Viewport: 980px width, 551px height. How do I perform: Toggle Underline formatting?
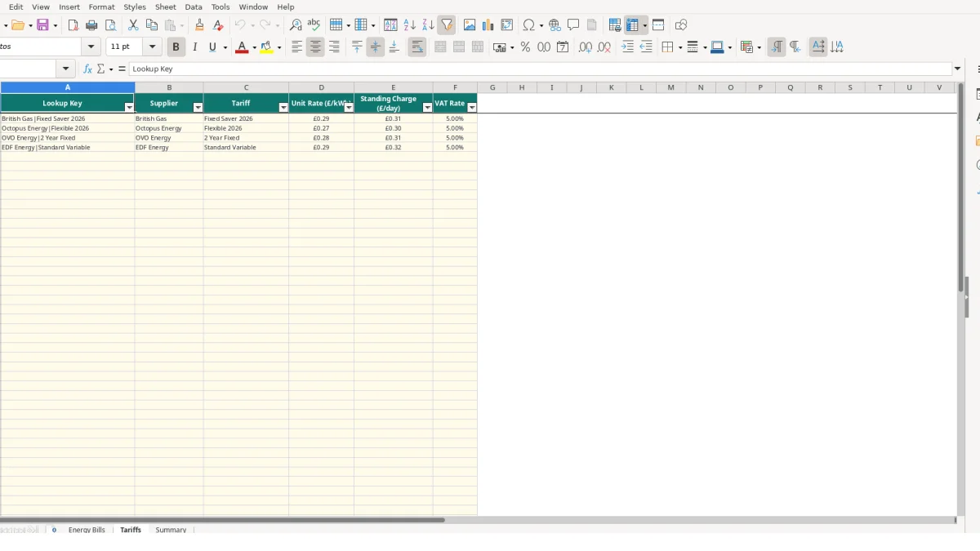(x=213, y=47)
